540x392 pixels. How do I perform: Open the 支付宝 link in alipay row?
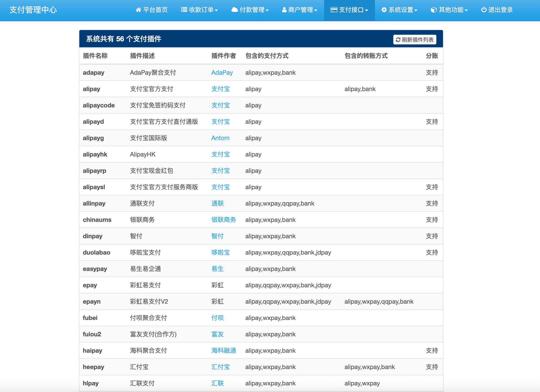pyautogui.click(x=220, y=89)
